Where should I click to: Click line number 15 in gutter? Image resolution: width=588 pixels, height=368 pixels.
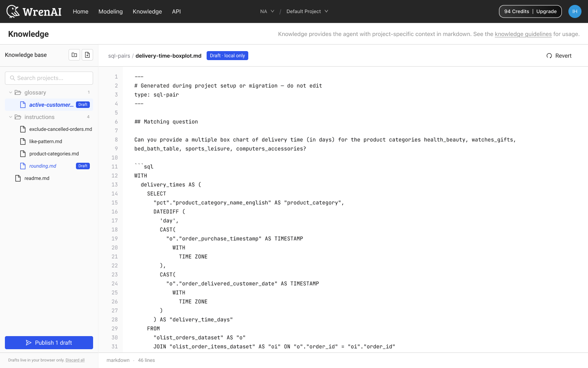(115, 203)
